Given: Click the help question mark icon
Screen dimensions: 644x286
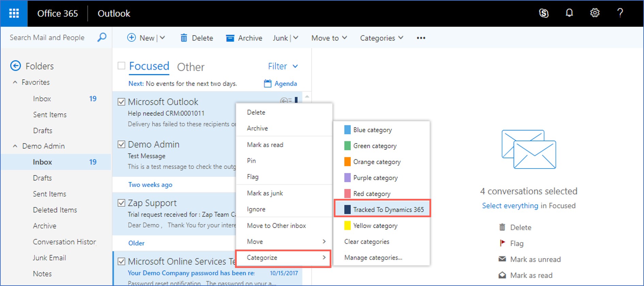Looking at the screenshot, I should (620, 13).
